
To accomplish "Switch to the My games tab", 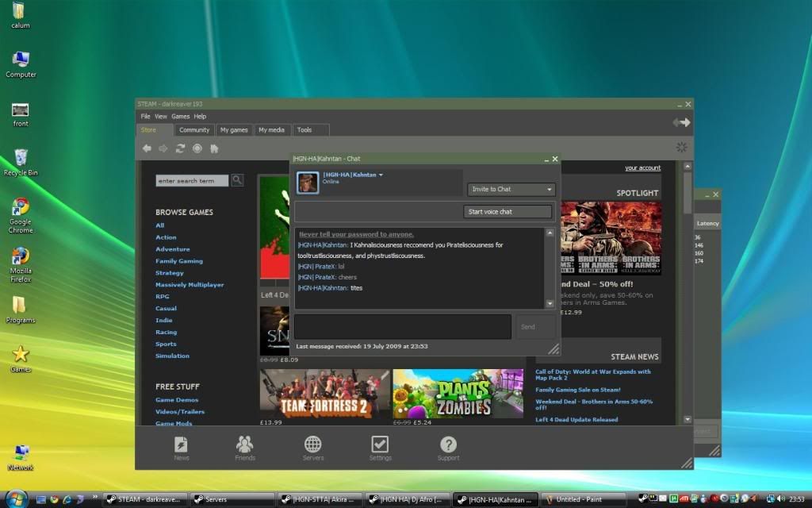I will tap(234, 130).
